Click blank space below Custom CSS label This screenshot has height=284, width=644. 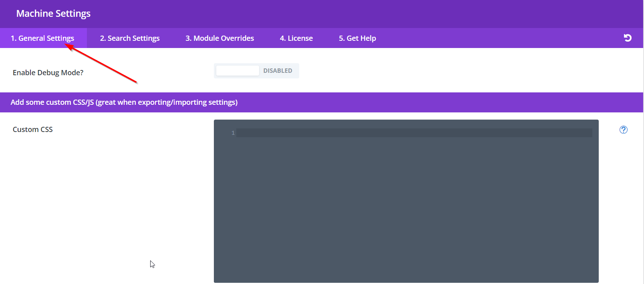click(x=80, y=192)
